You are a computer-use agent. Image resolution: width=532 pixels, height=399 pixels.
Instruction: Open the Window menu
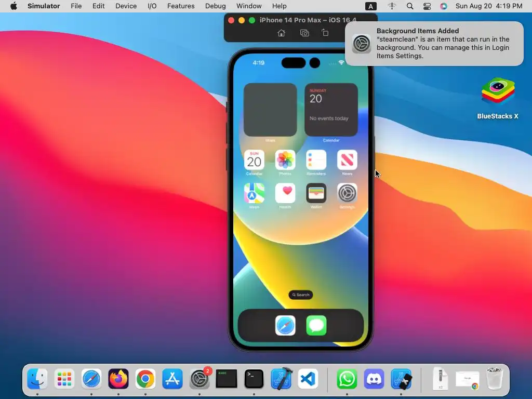(x=249, y=6)
